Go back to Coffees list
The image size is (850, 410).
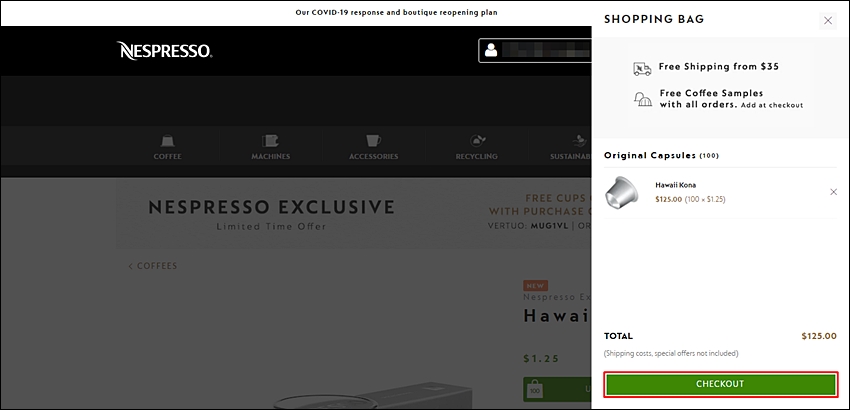coord(153,266)
